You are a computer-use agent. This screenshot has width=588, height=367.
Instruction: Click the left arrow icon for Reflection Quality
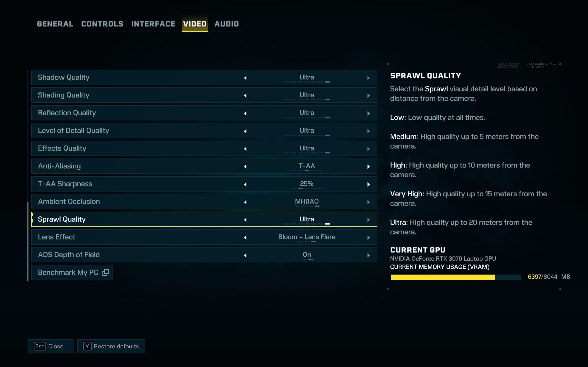246,113
